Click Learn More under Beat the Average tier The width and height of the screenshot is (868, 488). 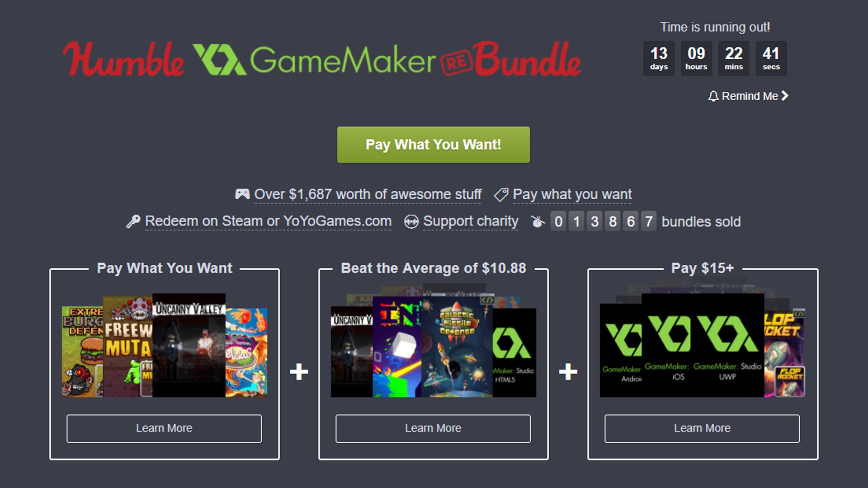tap(433, 428)
